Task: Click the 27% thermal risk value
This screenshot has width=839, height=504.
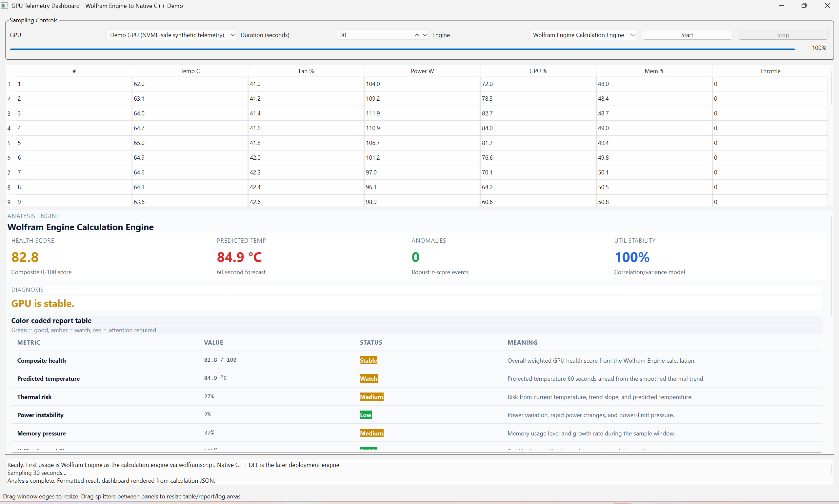Action: pyautogui.click(x=209, y=396)
